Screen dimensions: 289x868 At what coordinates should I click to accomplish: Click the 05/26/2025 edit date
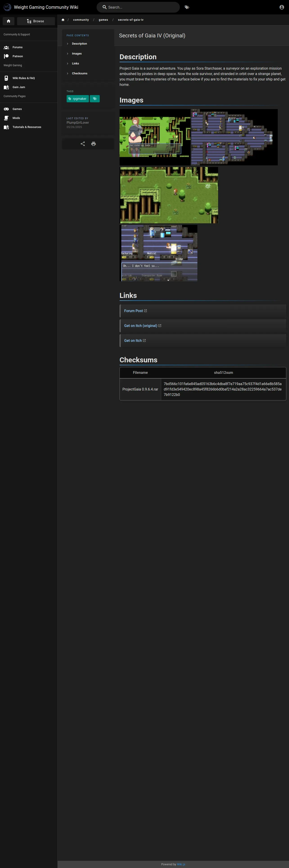[x=74, y=127]
